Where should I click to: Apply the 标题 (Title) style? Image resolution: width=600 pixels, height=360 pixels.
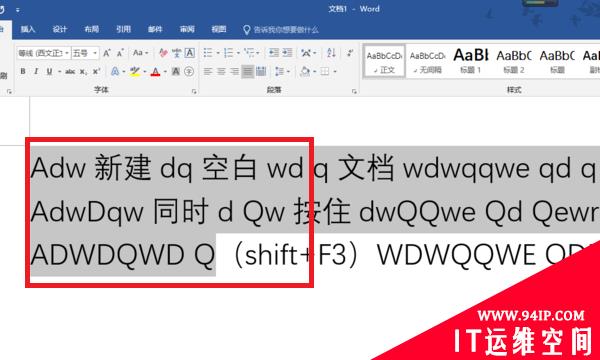pyautogui.click(x=557, y=62)
